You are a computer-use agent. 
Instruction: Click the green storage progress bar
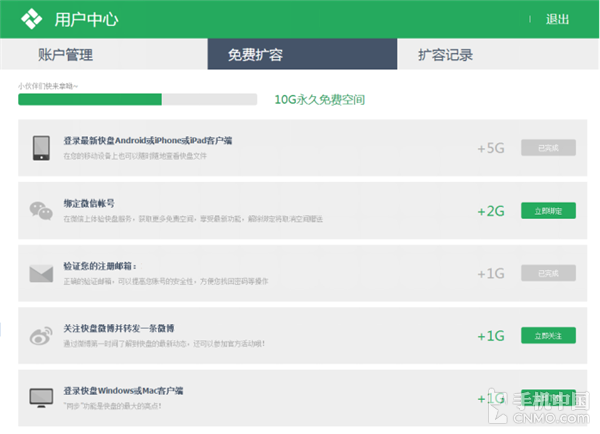(90, 99)
